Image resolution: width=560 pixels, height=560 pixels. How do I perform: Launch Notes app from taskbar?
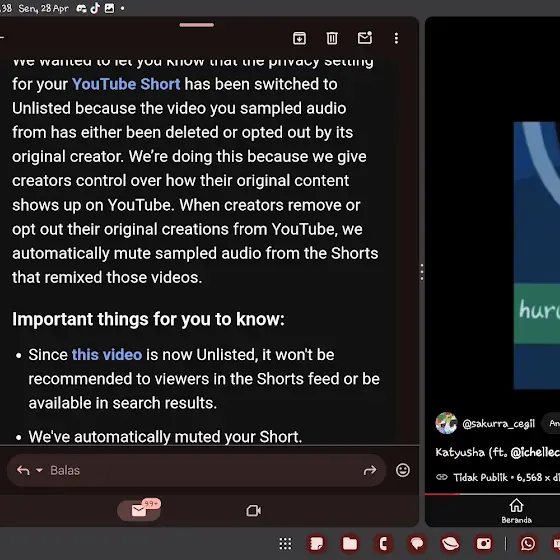[x=316, y=544]
